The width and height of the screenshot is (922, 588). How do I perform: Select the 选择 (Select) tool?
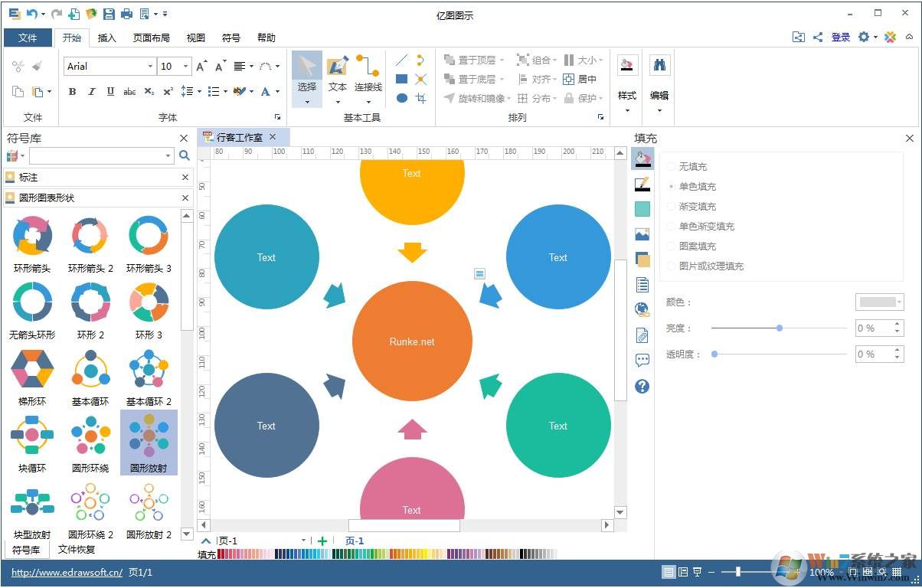tap(306, 77)
